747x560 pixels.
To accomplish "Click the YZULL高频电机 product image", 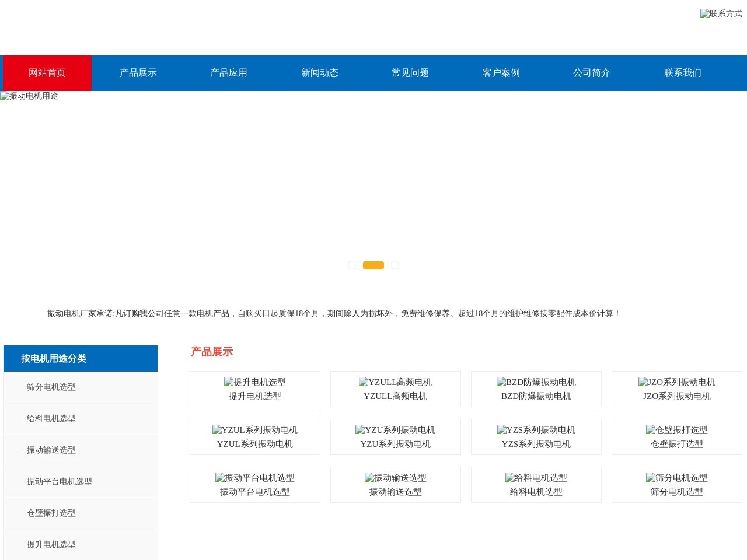I will tap(395, 382).
